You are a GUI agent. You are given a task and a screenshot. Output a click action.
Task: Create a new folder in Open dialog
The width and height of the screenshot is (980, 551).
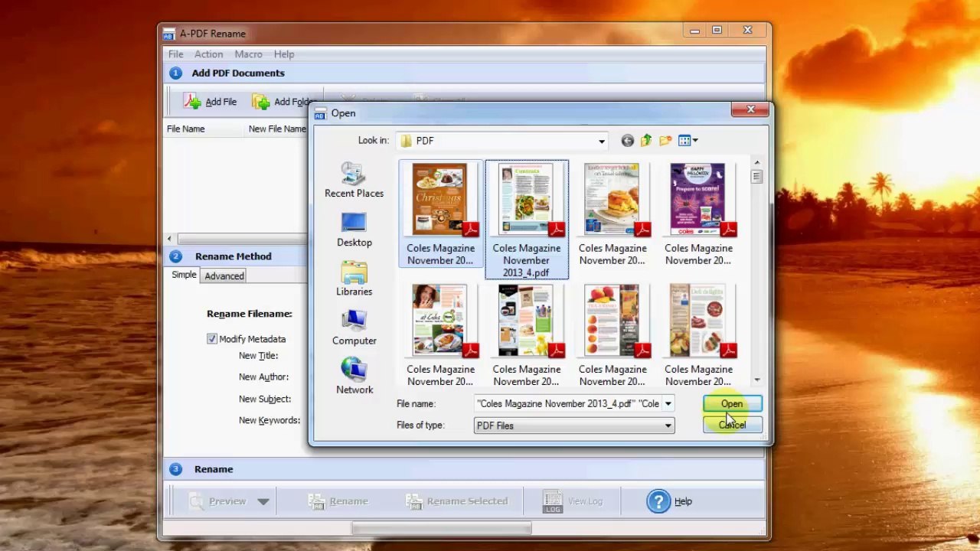point(665,140)
